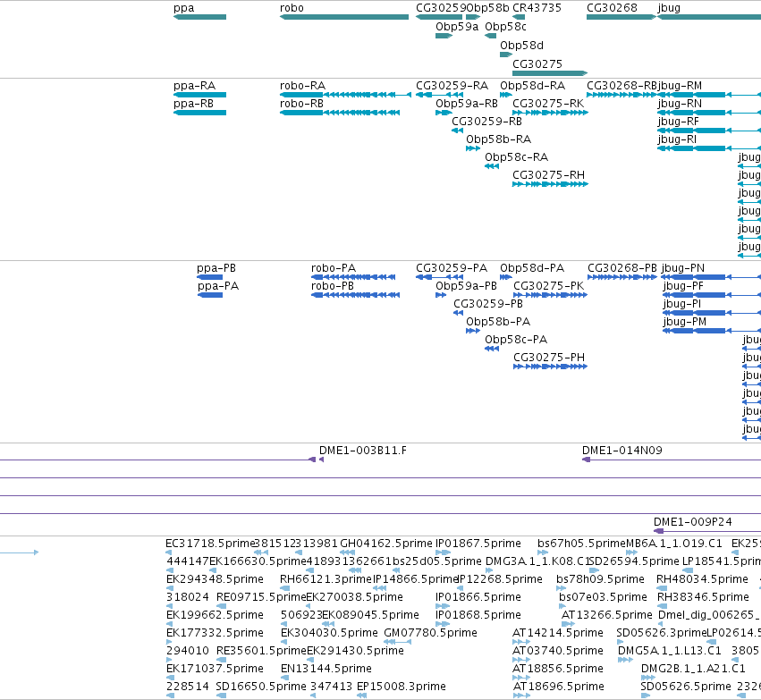The height and width of the screenshot is (700, 761).
Task: Click the 'AT03740.5prime' EST label
Action: pyautogui.click(x=558, y=651)
